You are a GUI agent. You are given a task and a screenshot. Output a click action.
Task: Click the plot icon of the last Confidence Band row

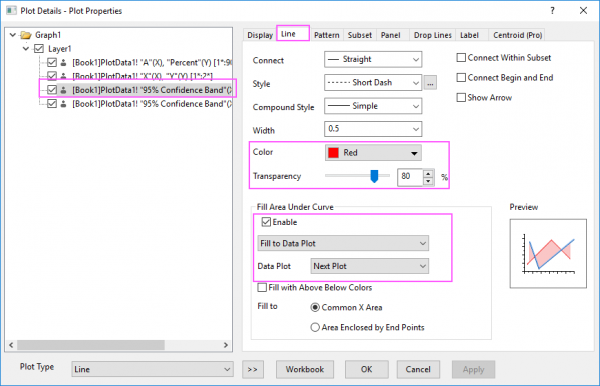[64, 104]
